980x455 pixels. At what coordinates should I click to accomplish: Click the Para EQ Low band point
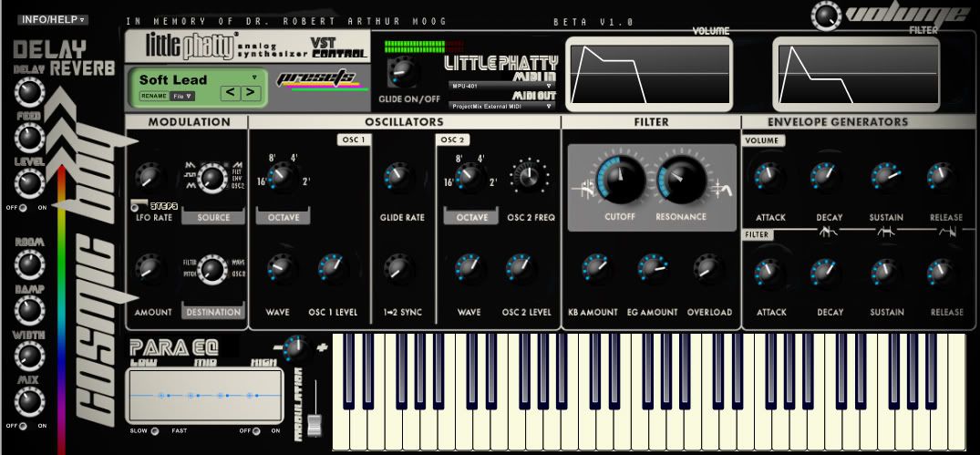click(160, 396)
